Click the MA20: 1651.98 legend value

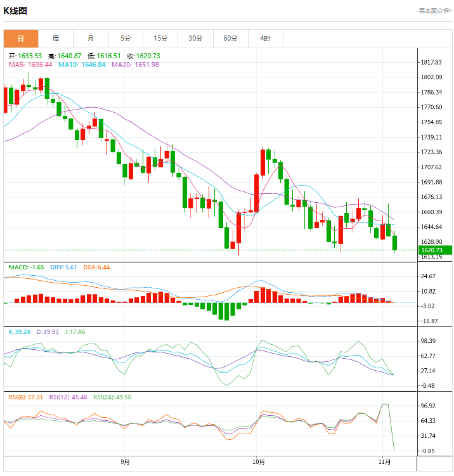point(135,65)
